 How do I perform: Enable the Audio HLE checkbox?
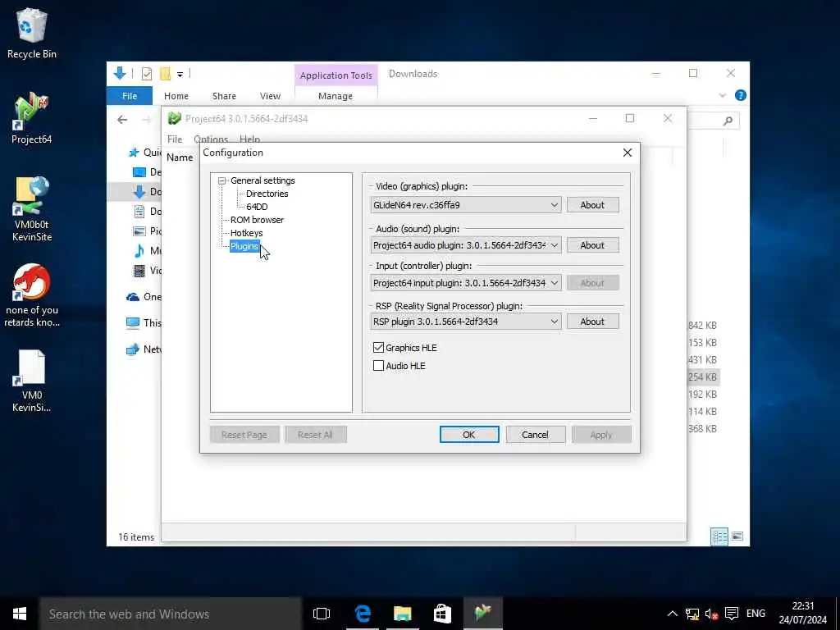(x=378, y=366)
